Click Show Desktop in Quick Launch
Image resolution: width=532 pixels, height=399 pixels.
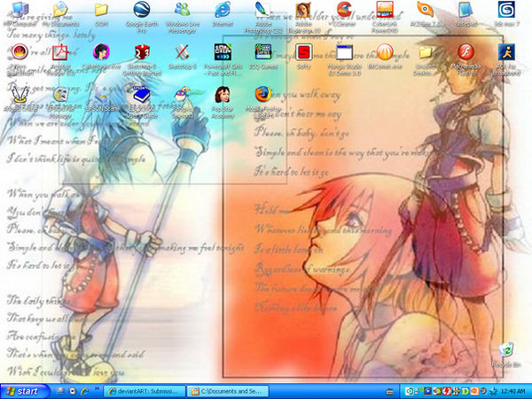[x=60, y=391]
